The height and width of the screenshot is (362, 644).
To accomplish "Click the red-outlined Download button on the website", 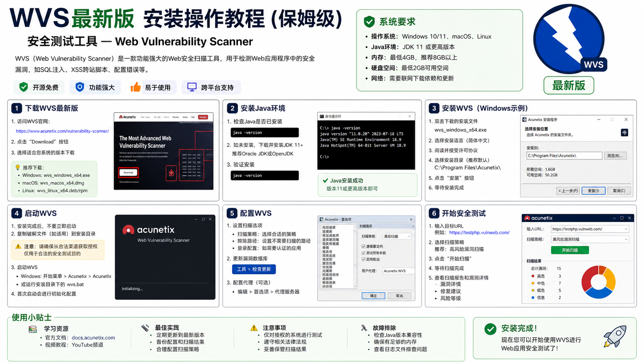I will click(x=128, y=173).
